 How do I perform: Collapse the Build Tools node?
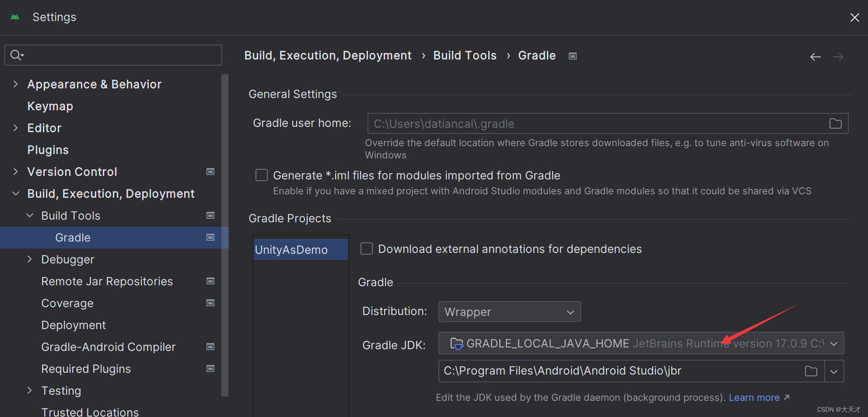30,215
